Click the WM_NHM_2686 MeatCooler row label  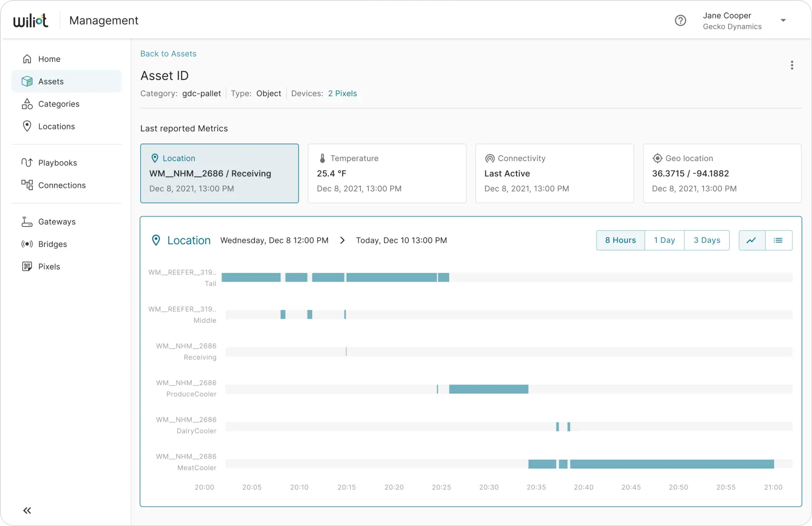pyautogui.click(x=186, y=462)
